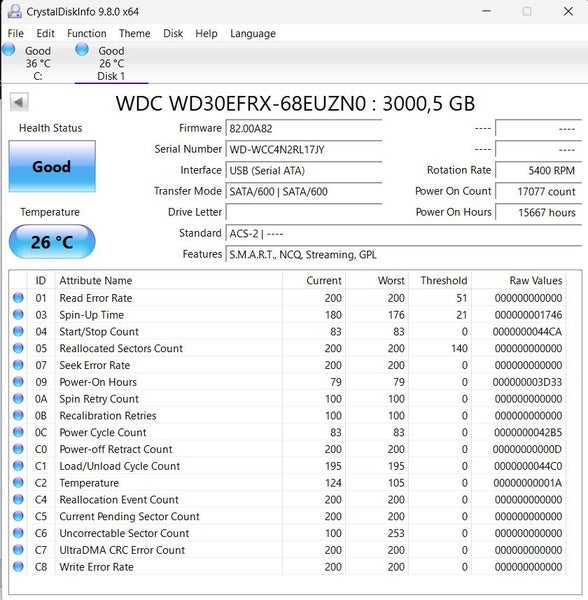Click the Rotation Rate value 5400 RPM
Image resolution: width=588 pixels, height=600 pixels.
(539, 170)
